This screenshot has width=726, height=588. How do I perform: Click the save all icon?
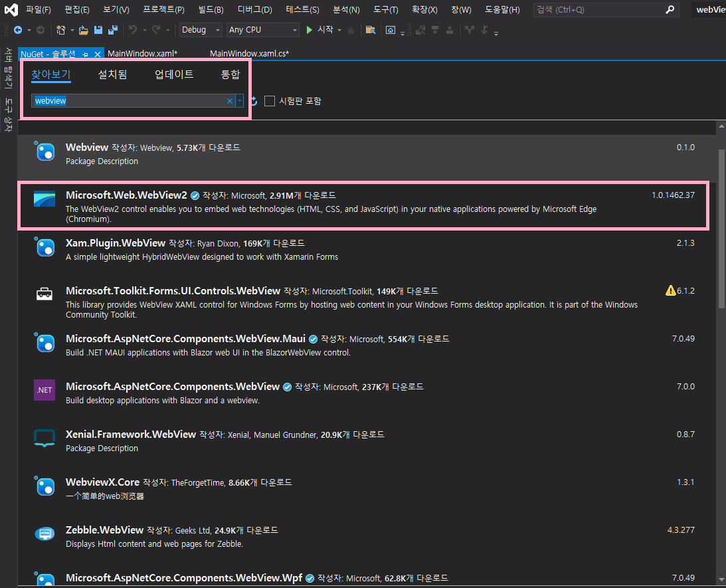[112, 30]
